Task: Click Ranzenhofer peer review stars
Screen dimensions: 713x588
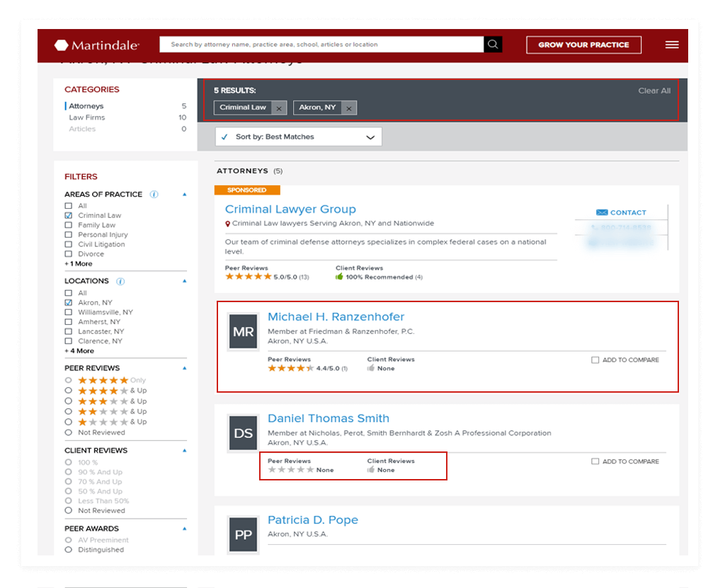Action: point(291,368)
